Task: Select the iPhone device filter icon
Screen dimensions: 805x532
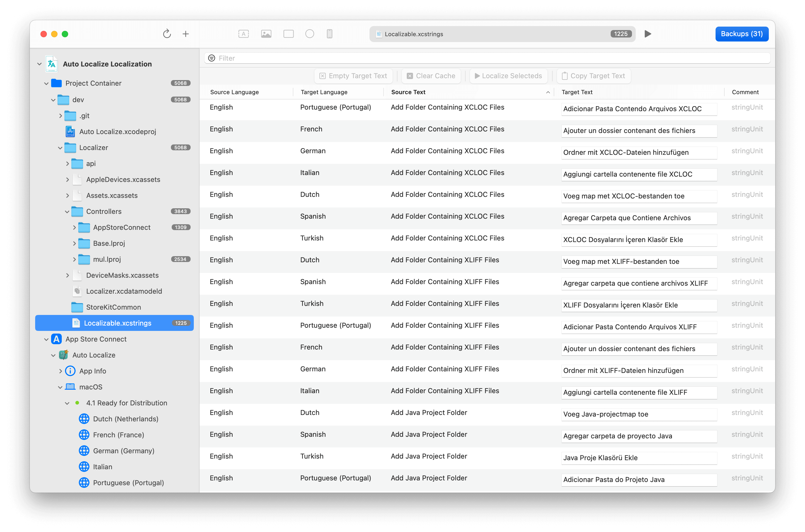Action: (329, 34)
